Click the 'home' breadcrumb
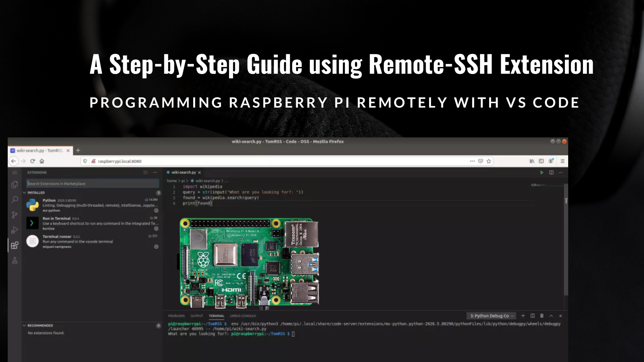 pyautogui.click(x=172, y=181)
